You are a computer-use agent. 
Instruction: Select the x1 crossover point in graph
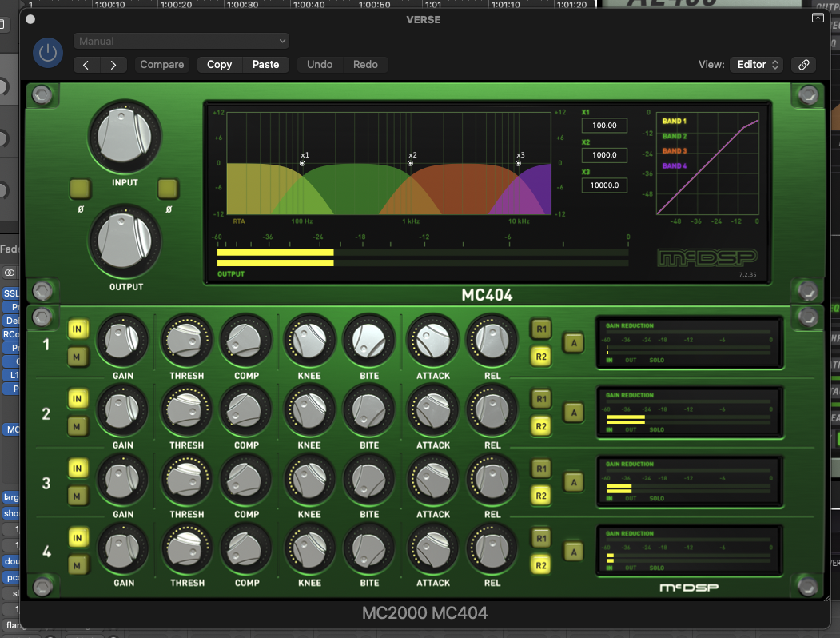click(x=303, y=163)
